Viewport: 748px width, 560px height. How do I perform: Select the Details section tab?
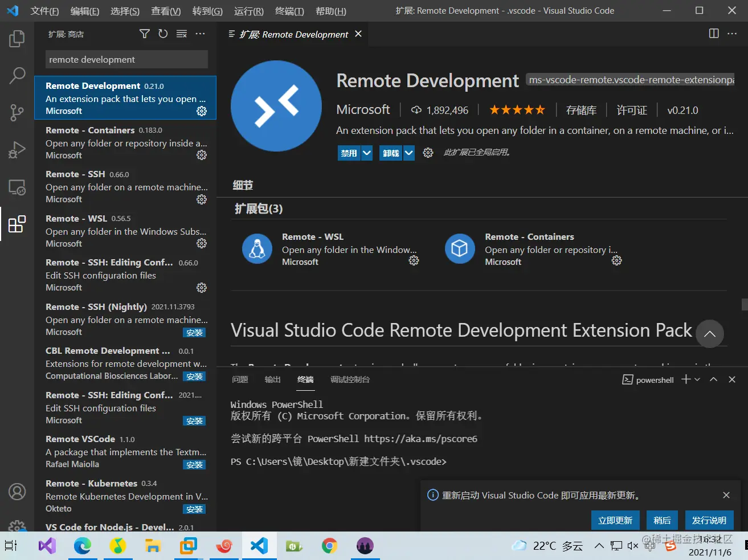243,185
